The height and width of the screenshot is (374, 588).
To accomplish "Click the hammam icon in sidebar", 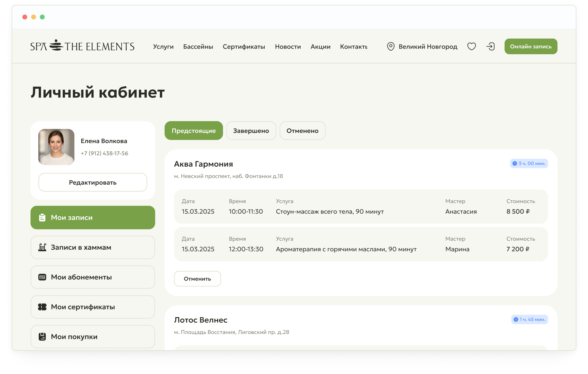I will [x=42, y=247].
